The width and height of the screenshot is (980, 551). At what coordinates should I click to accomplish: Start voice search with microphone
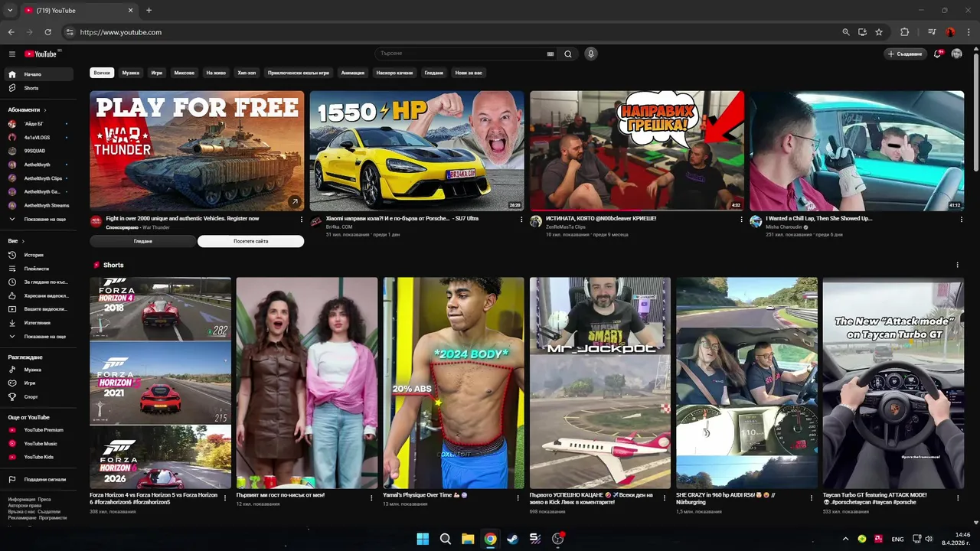tap(590, 54)
